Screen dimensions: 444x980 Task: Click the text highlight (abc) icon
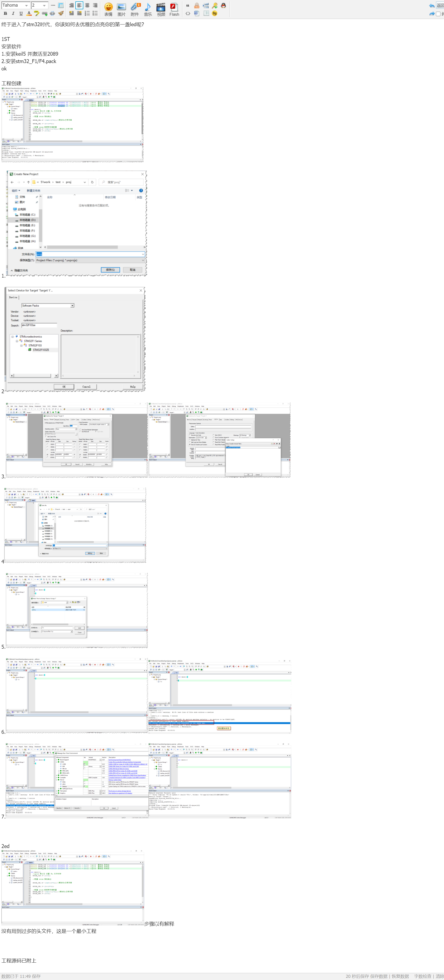[x=37, y=13]
